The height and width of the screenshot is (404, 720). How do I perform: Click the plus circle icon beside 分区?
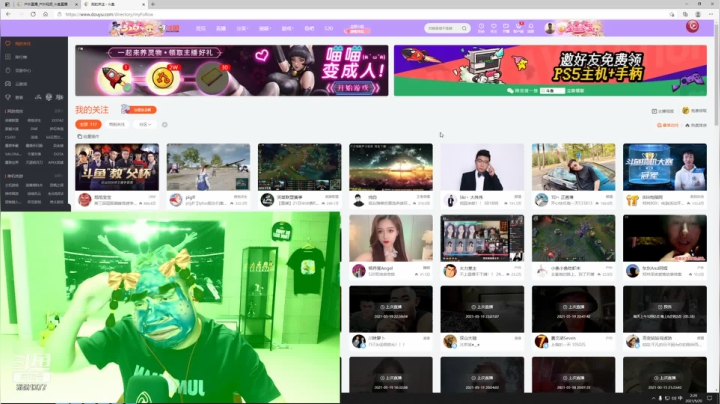[165, 124]
